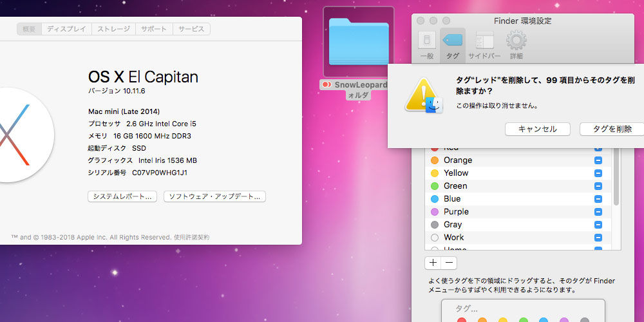Switch to the サービス tab
This screenshot has height=322, width=644.
tap(191, 29)
